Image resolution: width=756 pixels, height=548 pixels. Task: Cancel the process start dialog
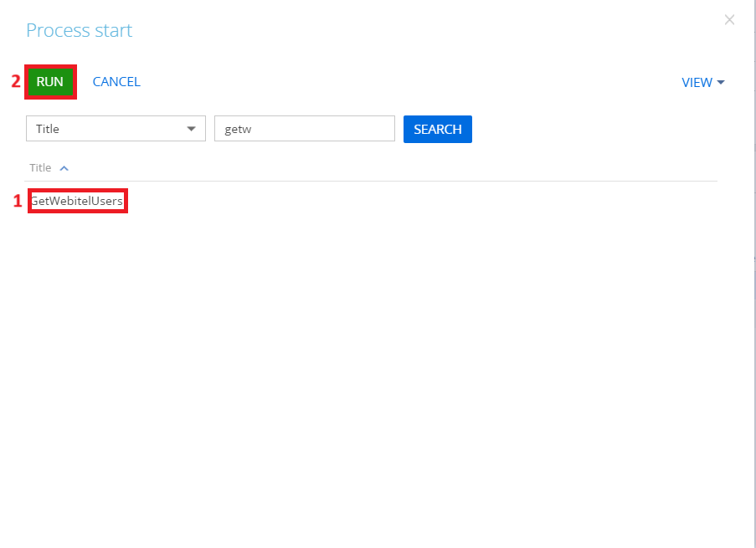point(116,82)
